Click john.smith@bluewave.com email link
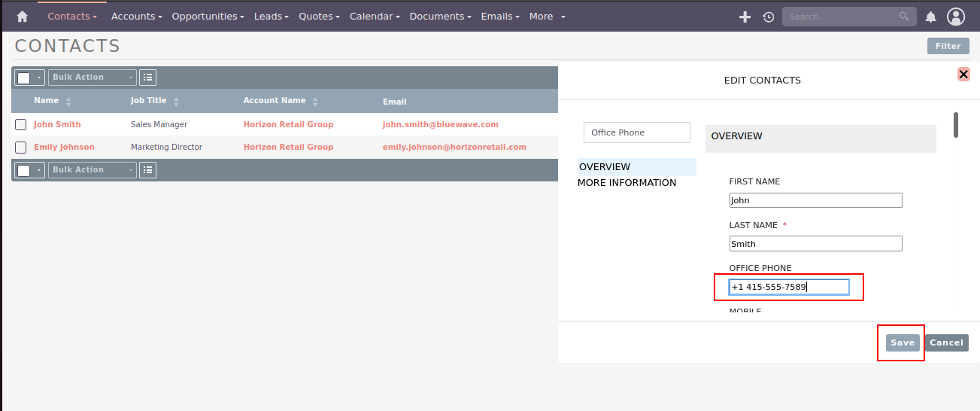The image size is (980, 411). tap(440, 124)
